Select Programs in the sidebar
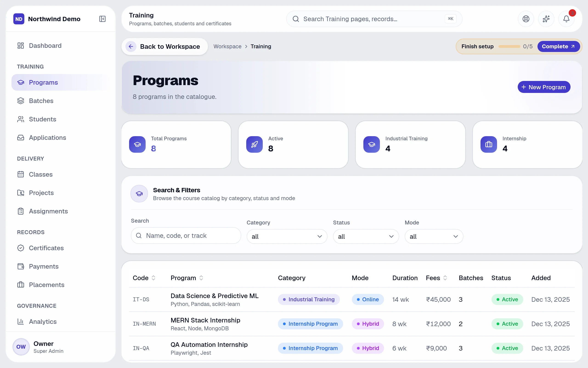Viewport: 588px width, 368px height. pyautogui.click(x=60, y=82)
